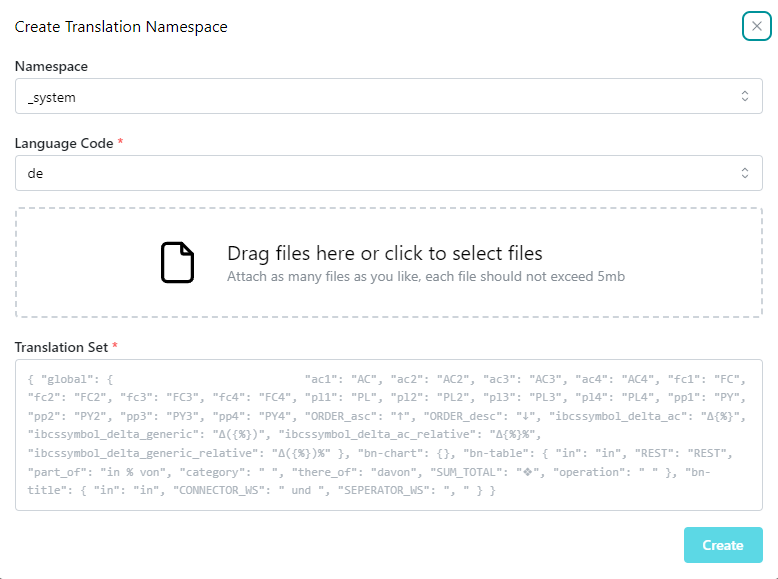Click the "each file should not exceed 5mb" hint
The height and width of the screenshot is (579, 778).
pyautogui.click(x=525, y=276)
